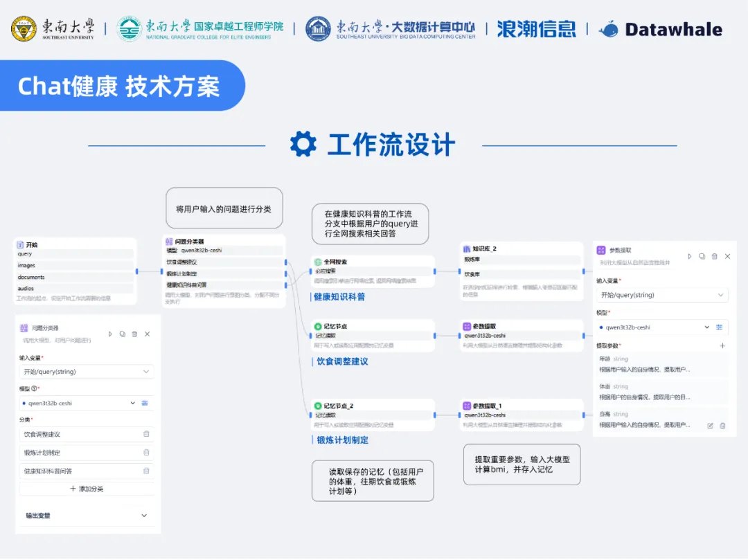Duplicate the 参数提取 node using the copy icon
Screen dimensions: 748x560
[701, 255]
